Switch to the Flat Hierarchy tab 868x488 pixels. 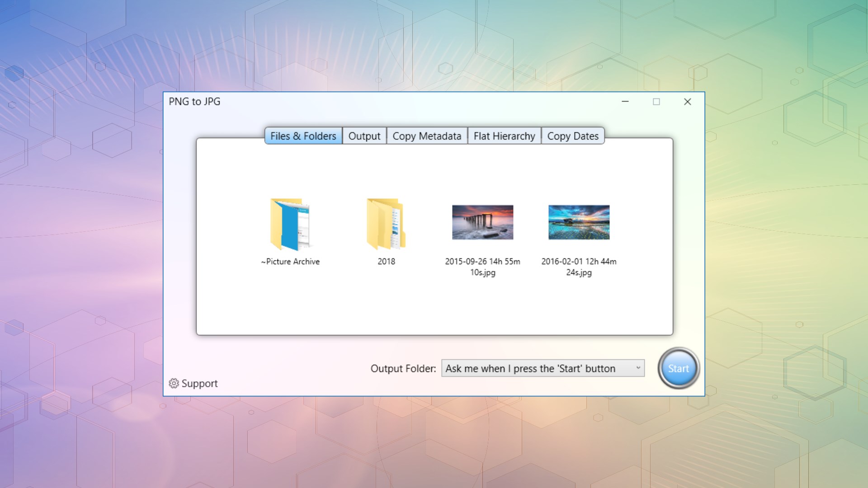[504, 136]
